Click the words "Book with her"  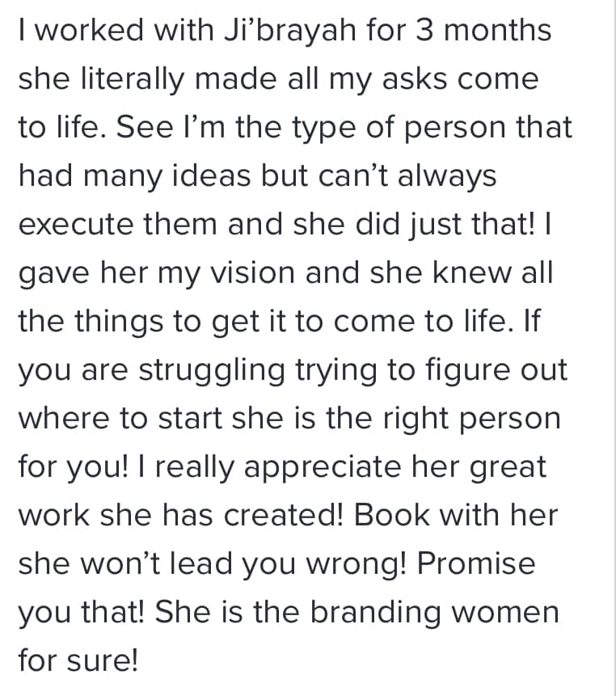(x=456, y=515)
